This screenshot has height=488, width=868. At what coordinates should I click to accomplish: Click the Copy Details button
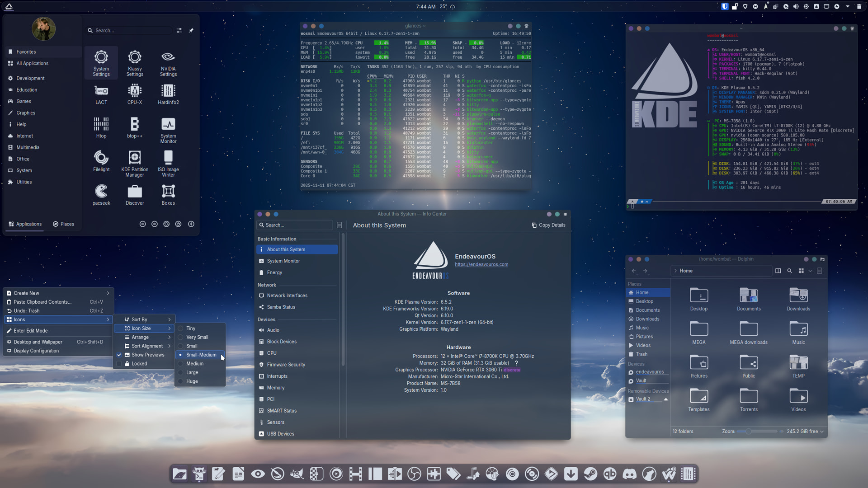point(548,225)
